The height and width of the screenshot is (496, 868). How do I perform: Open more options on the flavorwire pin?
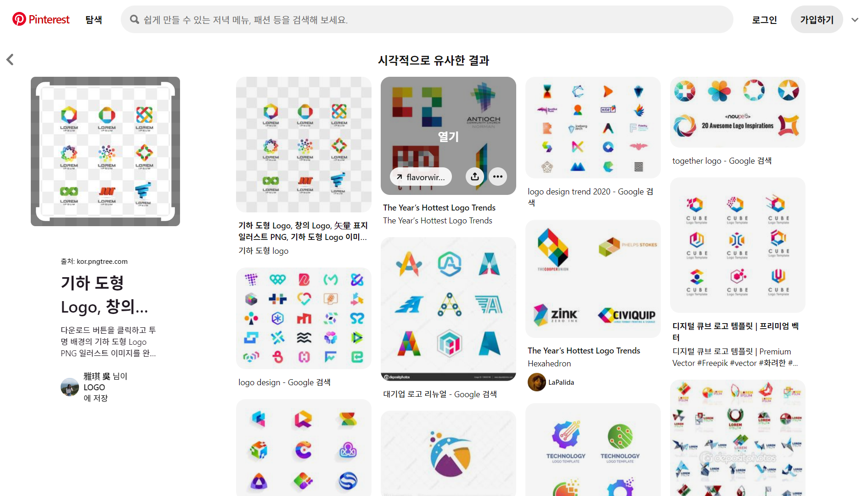498,177
